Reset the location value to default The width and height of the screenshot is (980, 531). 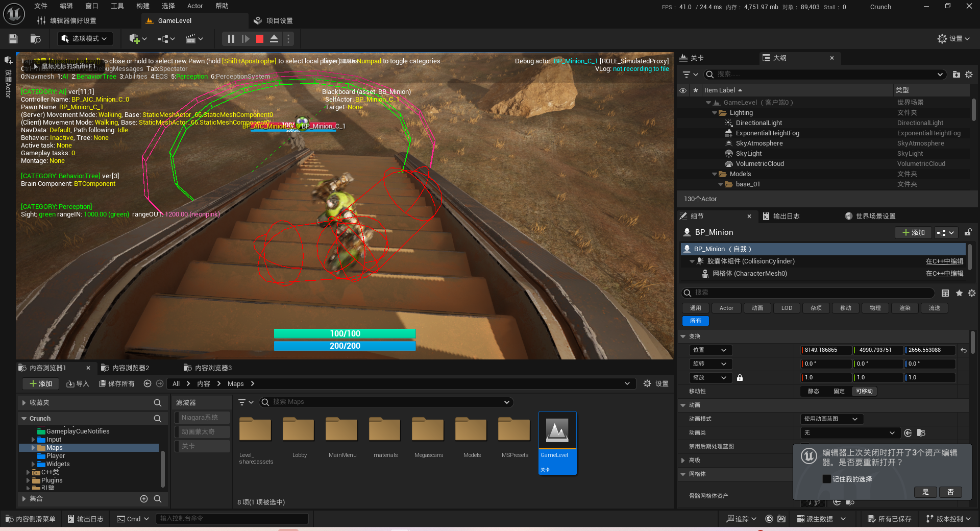[x=964, y=350]
